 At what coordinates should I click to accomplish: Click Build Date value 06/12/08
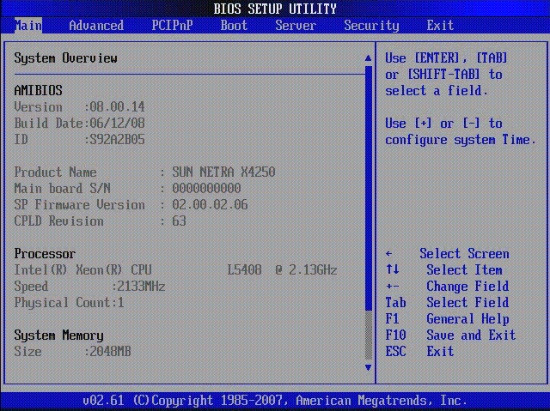click(117, 123)
